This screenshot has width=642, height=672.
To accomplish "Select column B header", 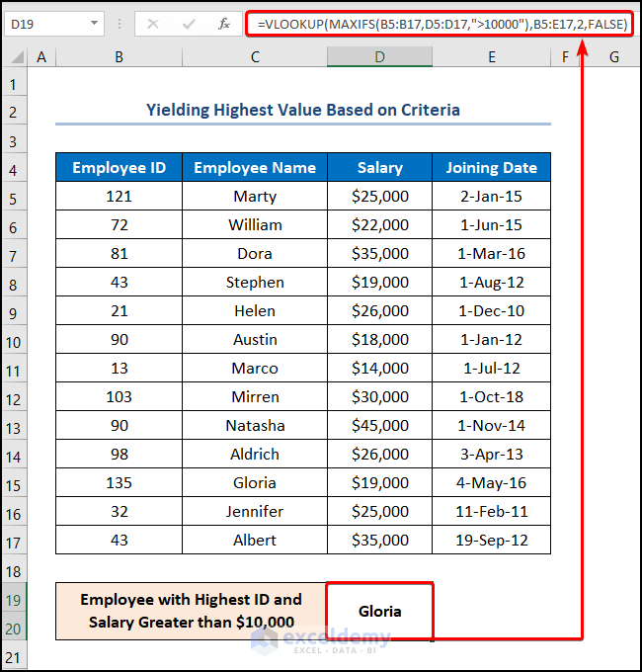I will click(x=120, y=57).
